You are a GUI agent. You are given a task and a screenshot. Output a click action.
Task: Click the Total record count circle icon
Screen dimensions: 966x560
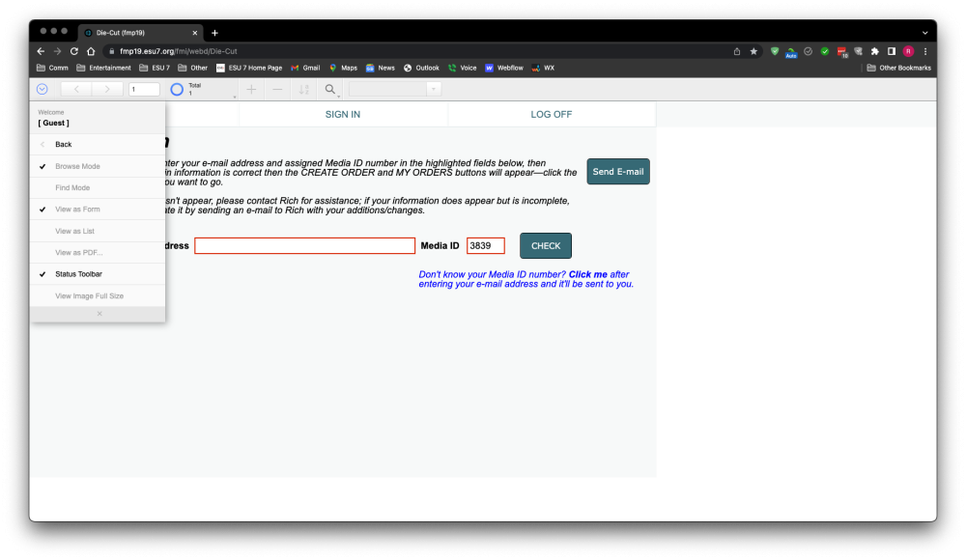pos(177,89)
